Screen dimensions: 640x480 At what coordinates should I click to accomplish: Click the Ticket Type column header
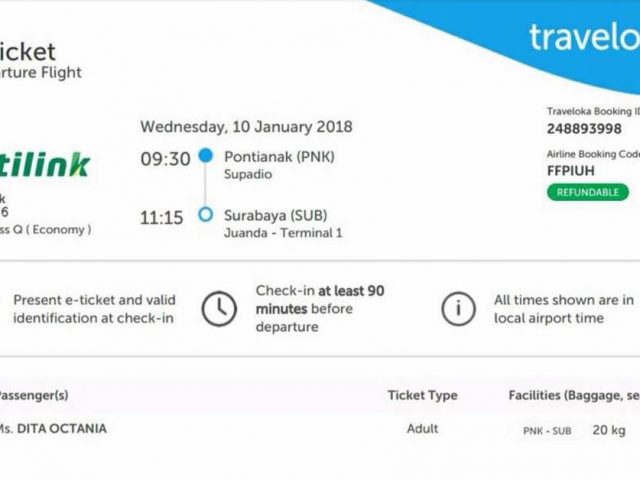tap(422, 395)
